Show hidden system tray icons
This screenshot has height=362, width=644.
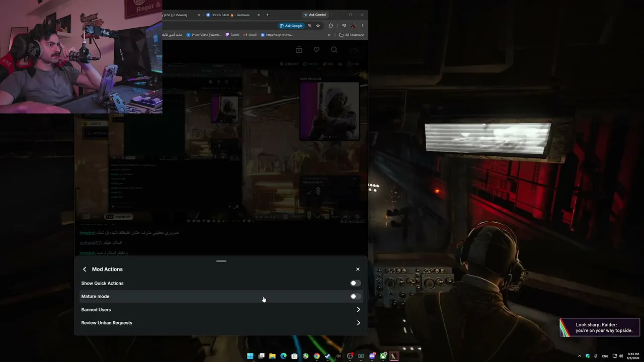pos(579,356)
